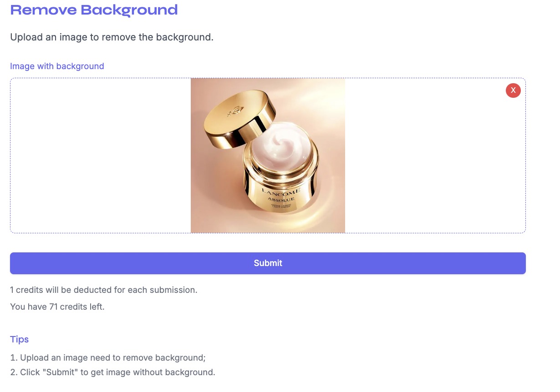Click the right empty area of the dropzone
This screenshot has width=560, height=392.
[433, 155]
